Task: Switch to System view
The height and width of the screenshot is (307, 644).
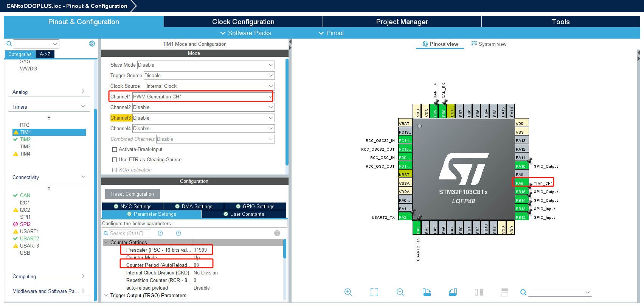Action: 489,44
